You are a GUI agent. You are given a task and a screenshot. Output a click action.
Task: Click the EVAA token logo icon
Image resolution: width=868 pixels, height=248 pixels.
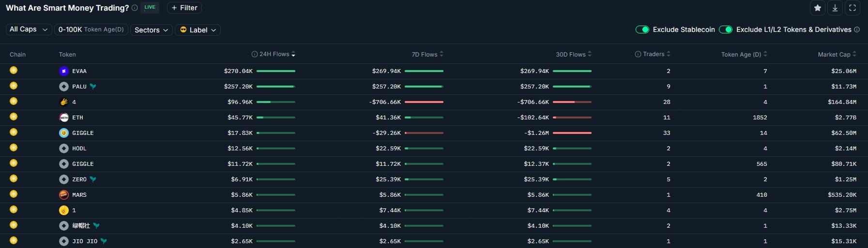64,71
